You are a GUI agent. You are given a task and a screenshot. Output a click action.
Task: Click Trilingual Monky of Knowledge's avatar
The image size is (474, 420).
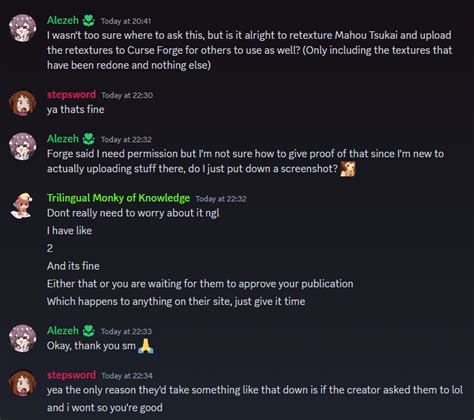(x=23, y=206)
